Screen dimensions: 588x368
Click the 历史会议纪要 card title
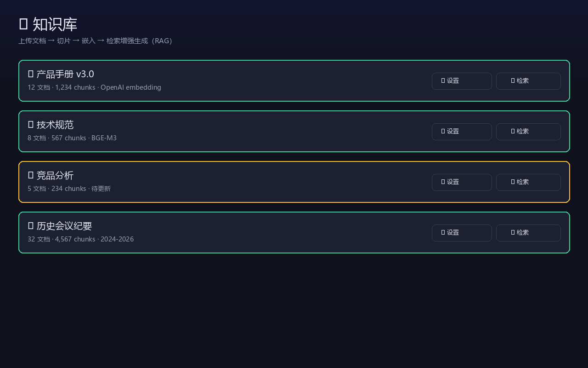tap(60, 226)
